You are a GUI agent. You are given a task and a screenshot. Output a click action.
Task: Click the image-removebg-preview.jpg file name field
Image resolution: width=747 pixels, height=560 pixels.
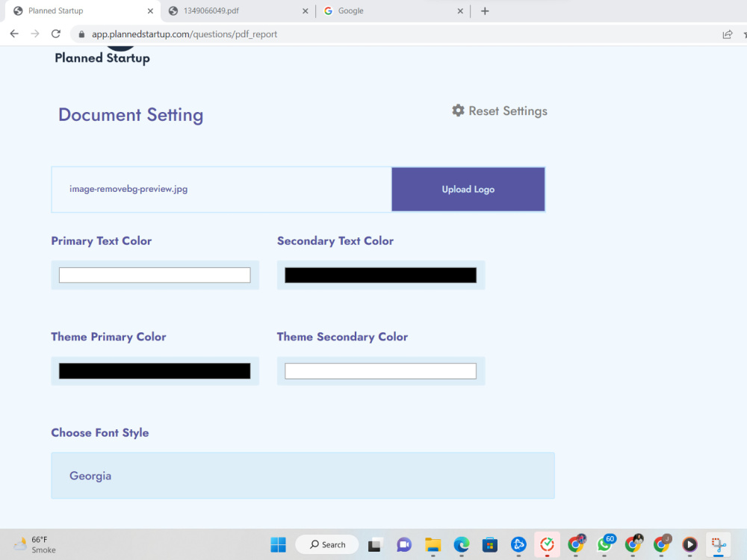click(x=222, y=189)
